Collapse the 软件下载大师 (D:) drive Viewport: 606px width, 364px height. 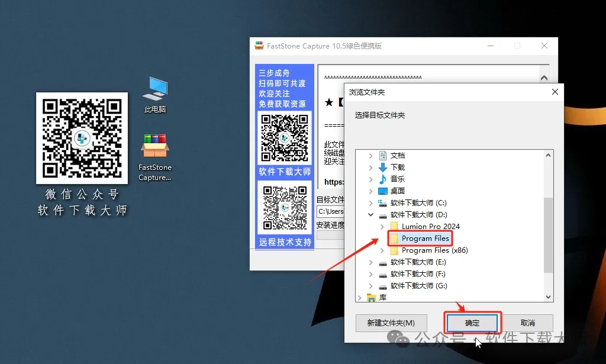(x=371, y=214)
